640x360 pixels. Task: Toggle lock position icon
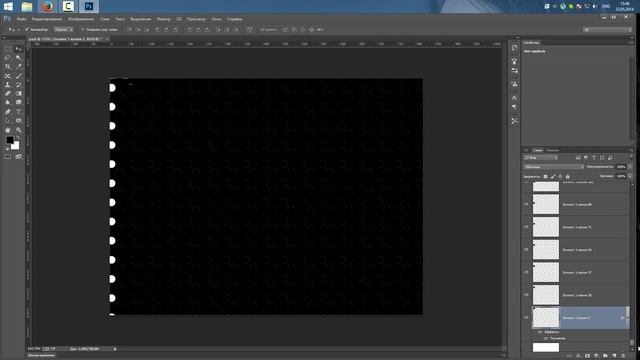[560, 176]
